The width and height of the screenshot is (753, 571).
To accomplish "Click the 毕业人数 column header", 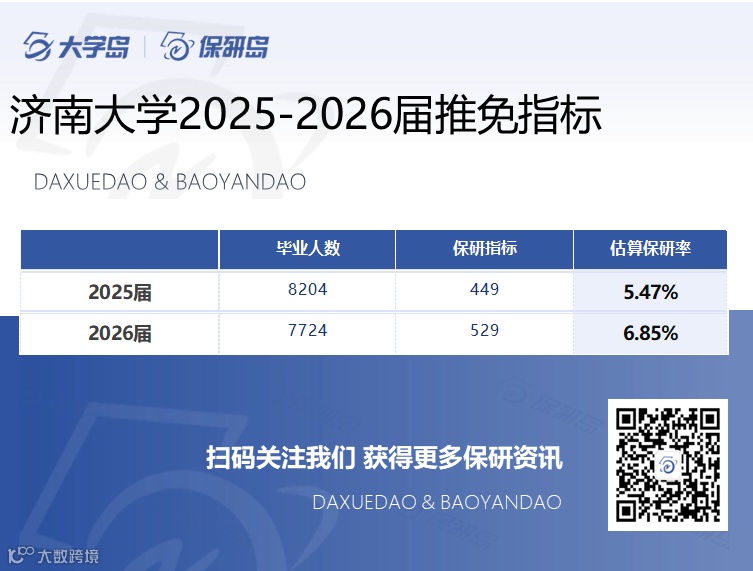I will coord(307,248).
